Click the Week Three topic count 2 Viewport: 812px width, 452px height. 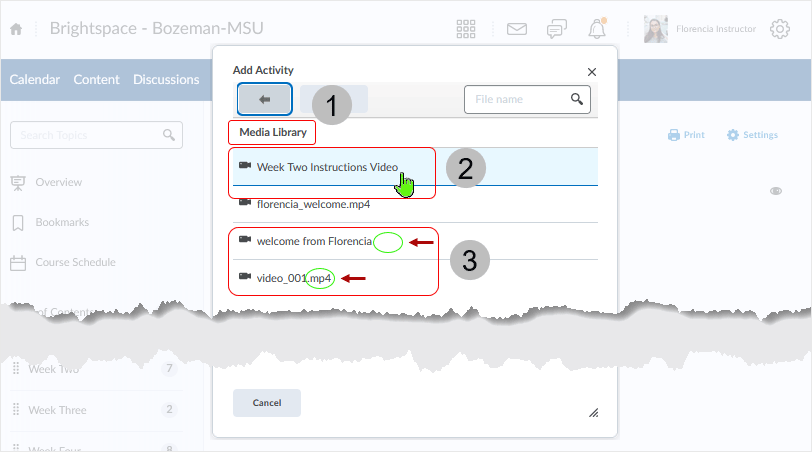(x=169, y=409)
